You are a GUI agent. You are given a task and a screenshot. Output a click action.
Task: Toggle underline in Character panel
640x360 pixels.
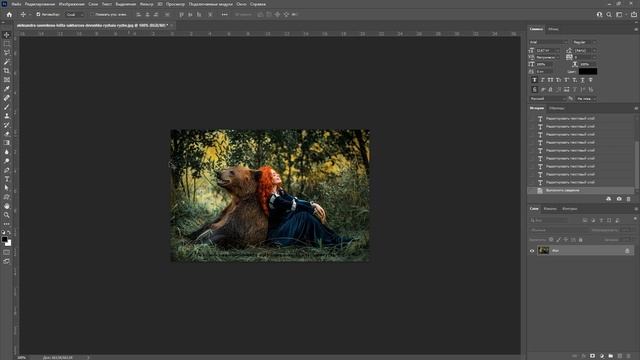tap(582, 80)
